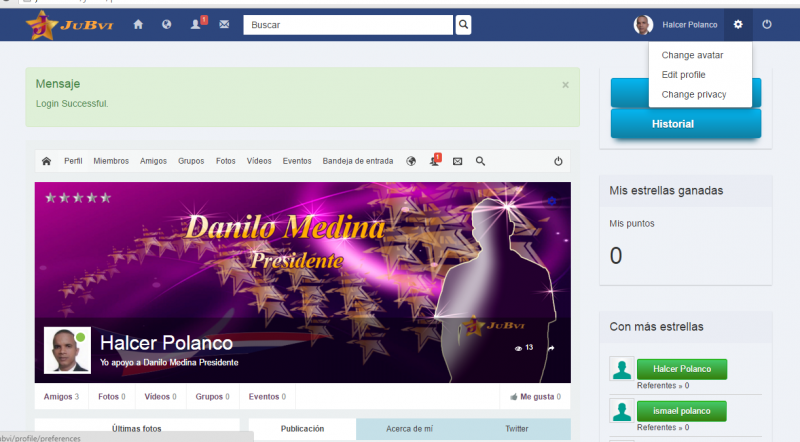Click the search magnifier button beside Buscar
800x442 pixels.
coord(463,24)
